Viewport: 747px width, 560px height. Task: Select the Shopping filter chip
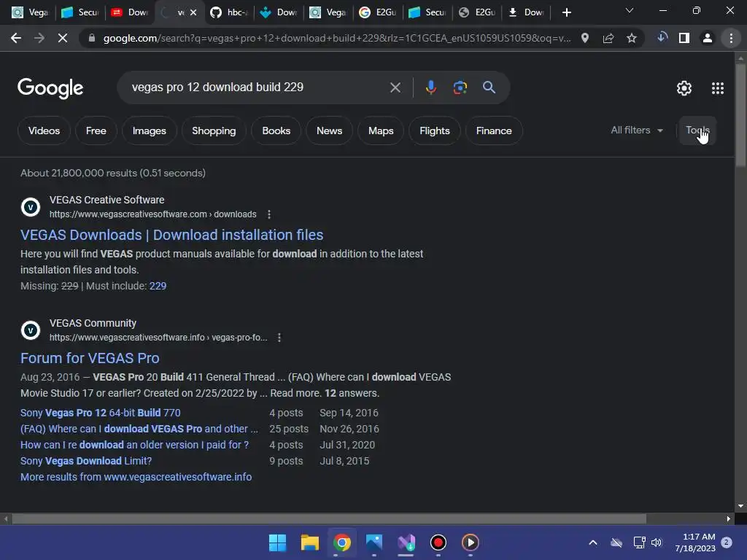tap(214, 131)
